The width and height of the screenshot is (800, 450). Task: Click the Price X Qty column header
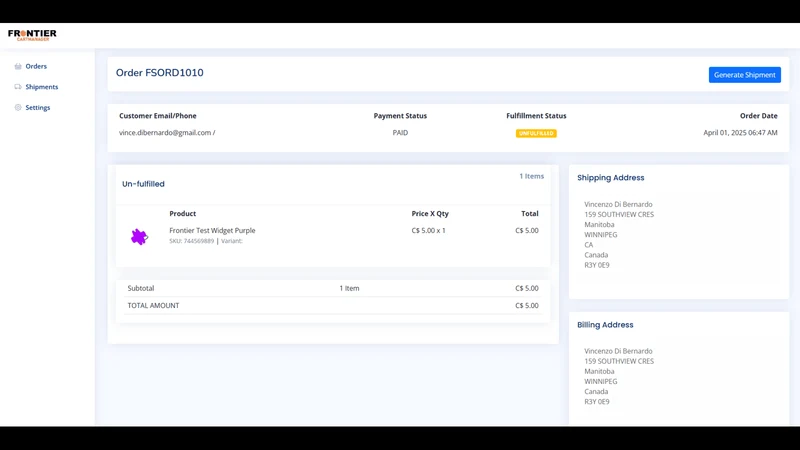430,214
